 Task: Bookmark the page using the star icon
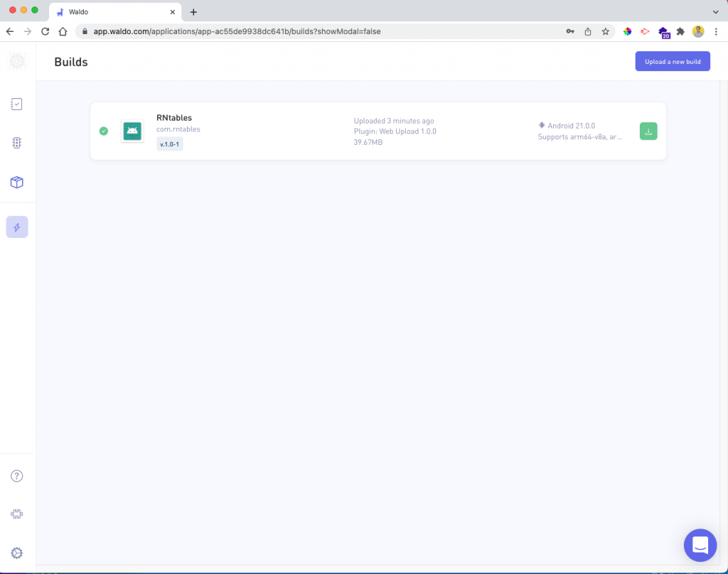[x=605, y=31]
